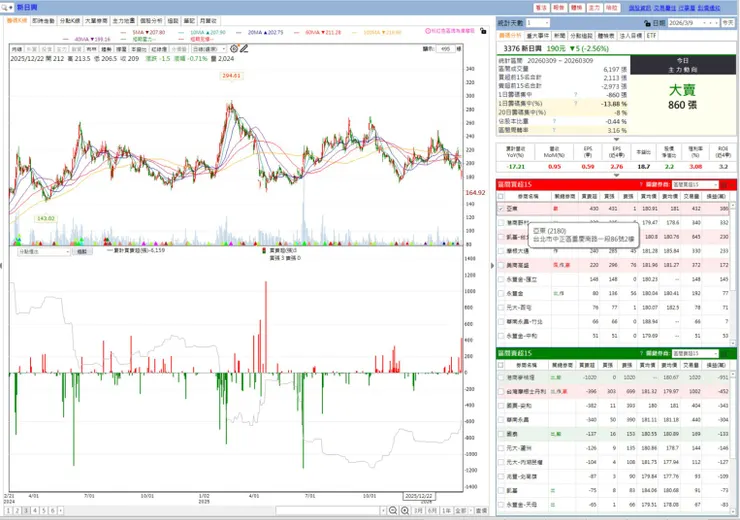
Task: Click the stock search magnifier icon
Action: (x=4, y=8)
